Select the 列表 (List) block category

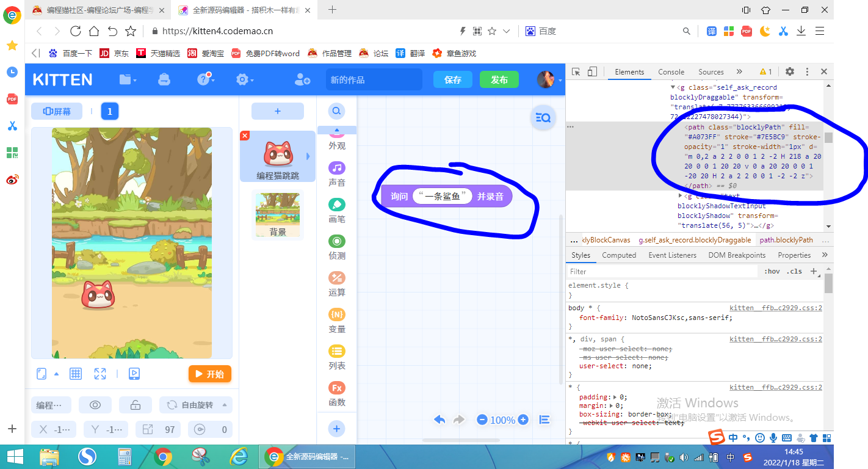(x=337, y=357)
